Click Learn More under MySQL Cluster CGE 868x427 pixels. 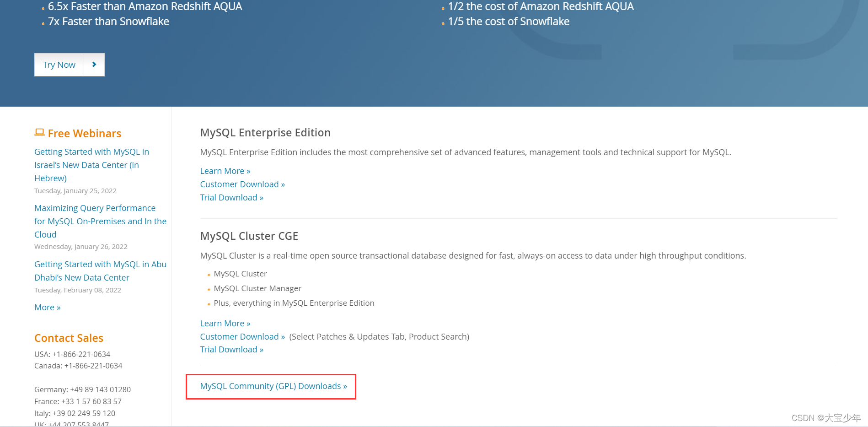225,323
